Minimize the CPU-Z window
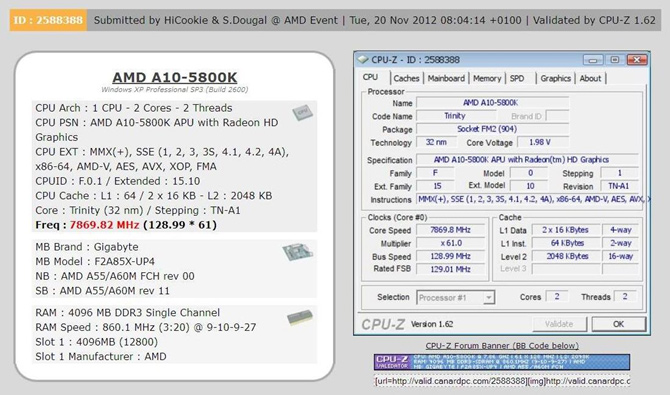Screen dimensions: 670x395 point(593,60)
